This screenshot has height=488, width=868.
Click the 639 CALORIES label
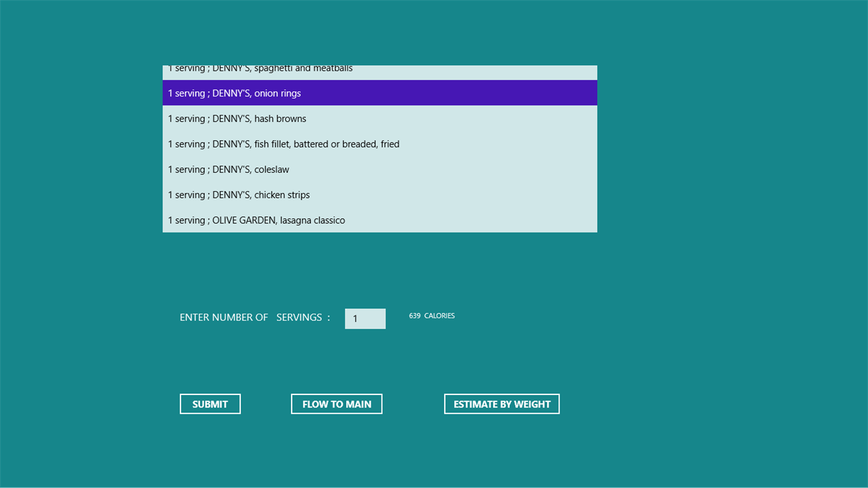(431, 316)
